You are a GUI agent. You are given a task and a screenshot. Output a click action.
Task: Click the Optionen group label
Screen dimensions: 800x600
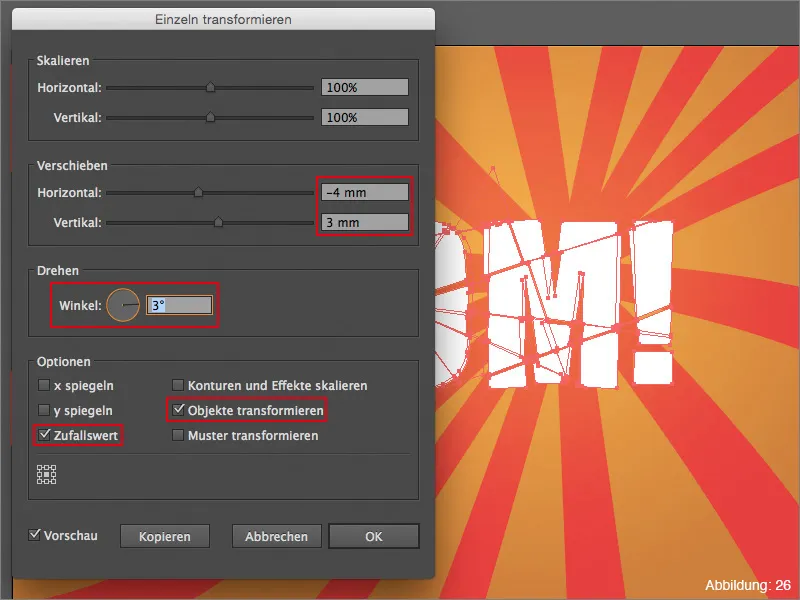[x=63, y=362]
